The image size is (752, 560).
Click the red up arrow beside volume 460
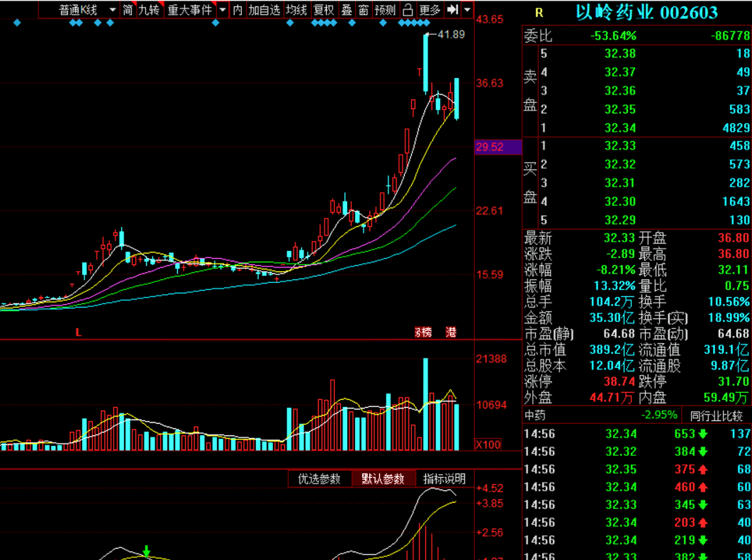point(703,487)
